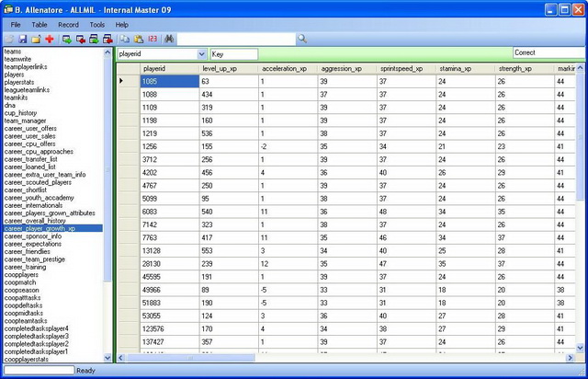Click the Key text field
The image size is (588, 379).
[x=234, y=54]
